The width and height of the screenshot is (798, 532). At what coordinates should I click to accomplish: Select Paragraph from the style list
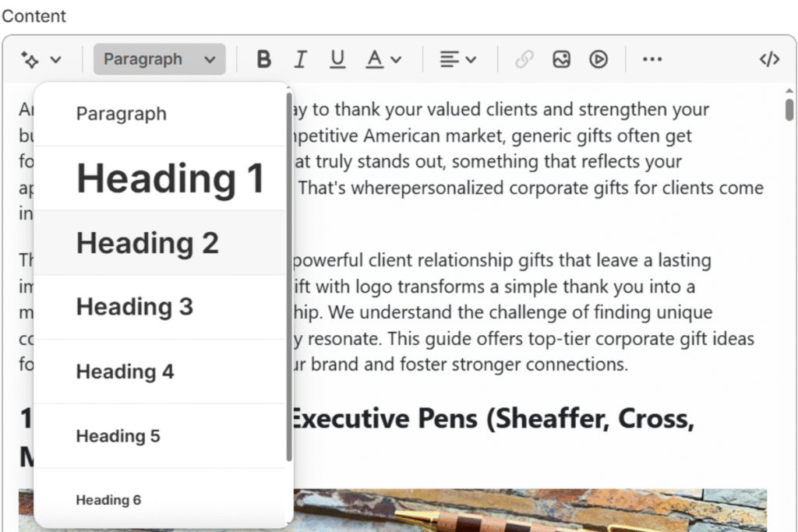coord(122,114)
